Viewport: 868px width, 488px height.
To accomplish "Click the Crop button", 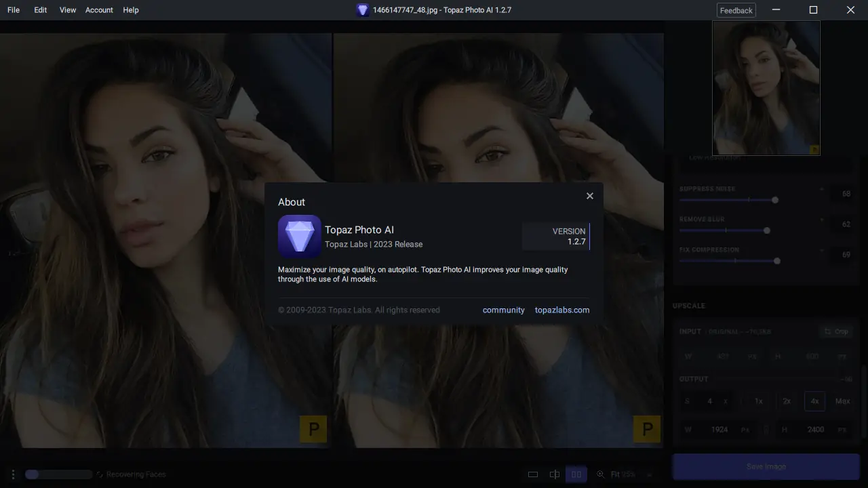I will click(836, 331).
